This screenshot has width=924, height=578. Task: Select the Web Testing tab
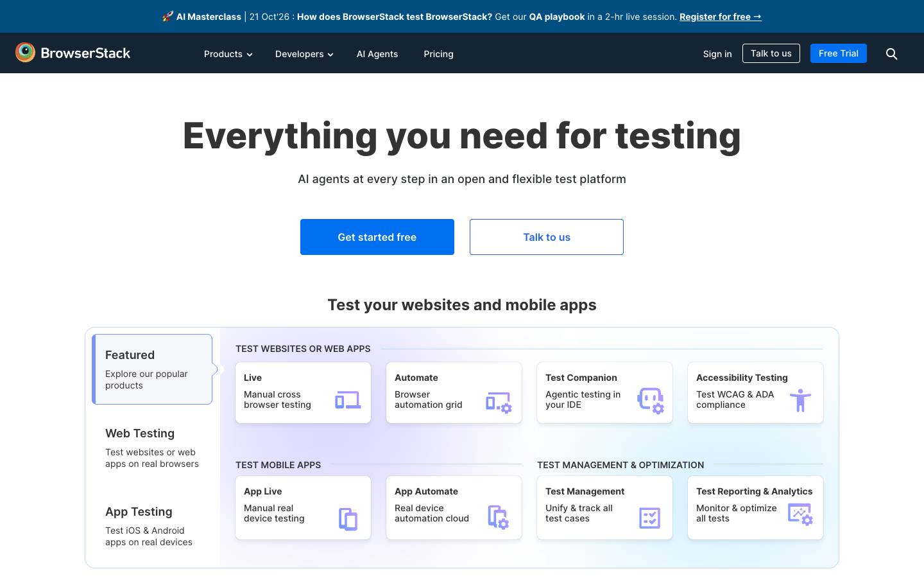[152, 448]
